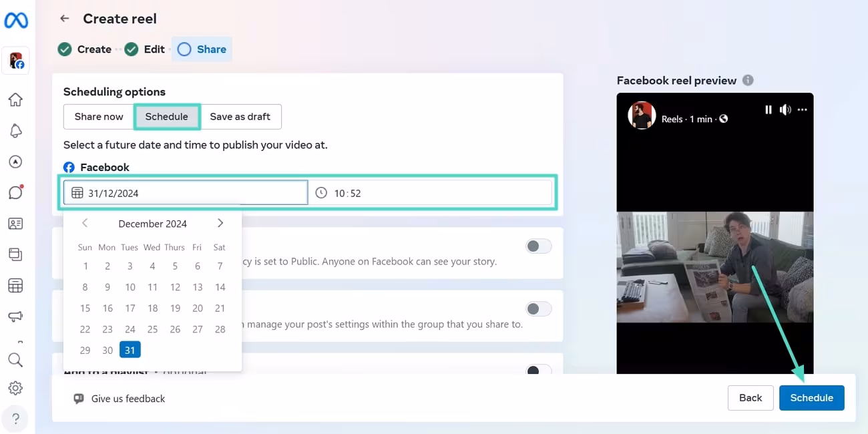This screenshot has height=434, width=868.
Task: Choose December 30 in calendar
Action: pos(107,350)
